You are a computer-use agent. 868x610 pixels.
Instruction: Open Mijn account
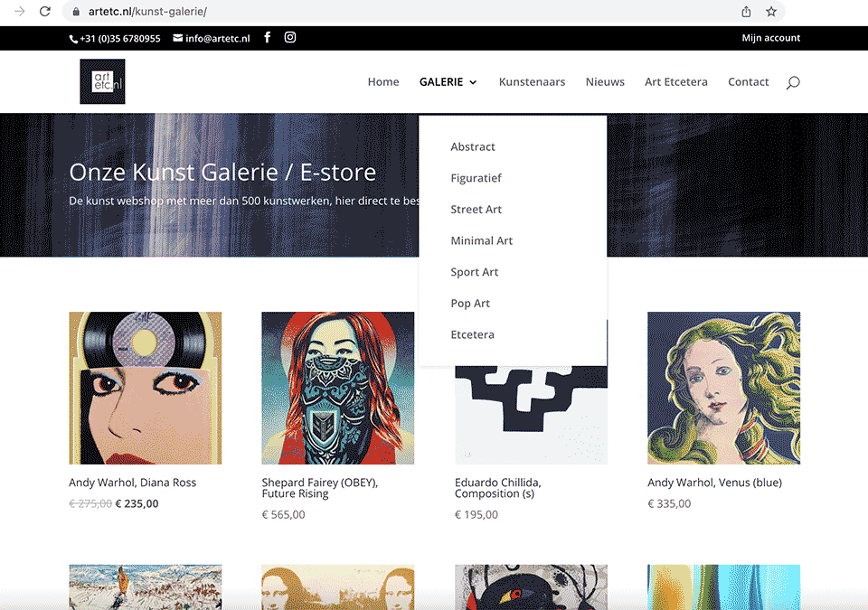pos(771,38)
